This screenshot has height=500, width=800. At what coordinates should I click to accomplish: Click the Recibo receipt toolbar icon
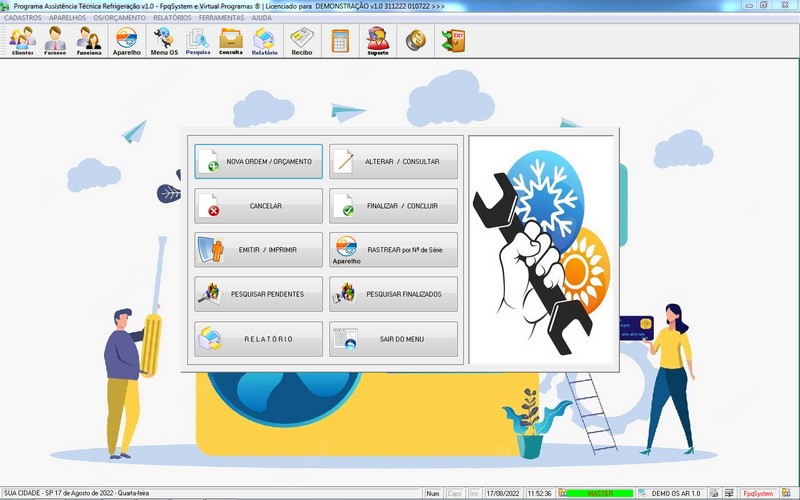tap(301, 41)
